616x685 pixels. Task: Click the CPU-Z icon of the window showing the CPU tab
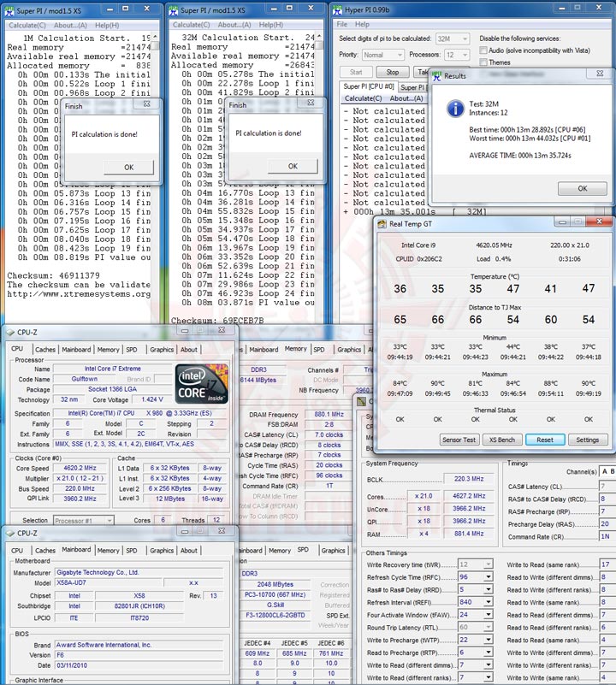[10, 333]
